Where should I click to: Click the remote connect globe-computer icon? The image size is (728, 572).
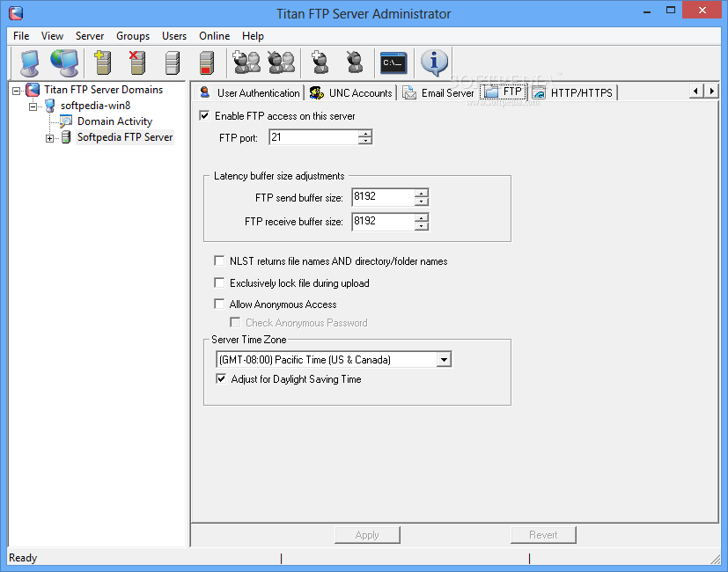pos(64,63)
